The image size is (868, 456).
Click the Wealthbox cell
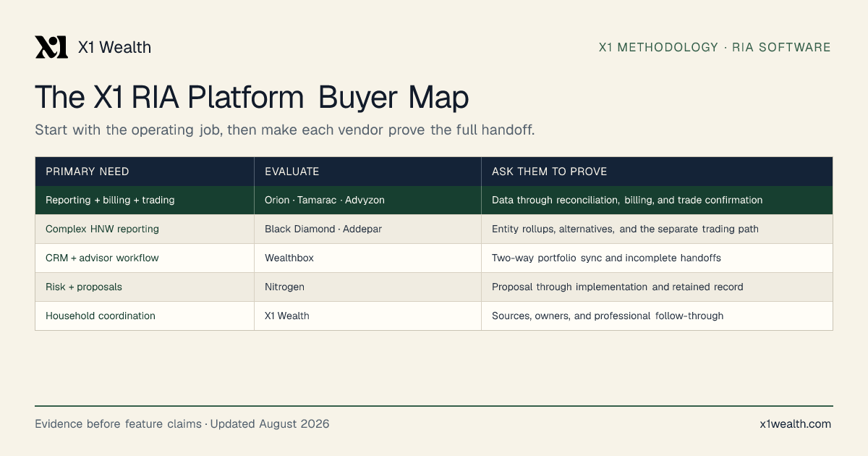point(367,258)
